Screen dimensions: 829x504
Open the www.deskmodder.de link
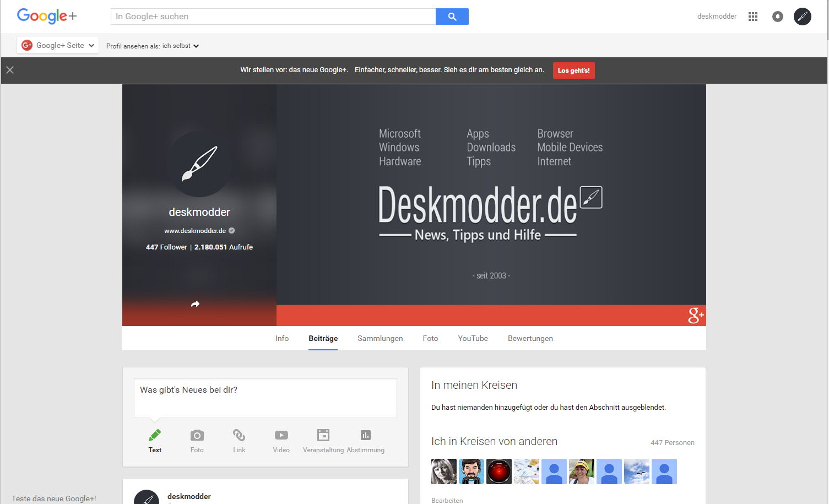click(195, 231)
